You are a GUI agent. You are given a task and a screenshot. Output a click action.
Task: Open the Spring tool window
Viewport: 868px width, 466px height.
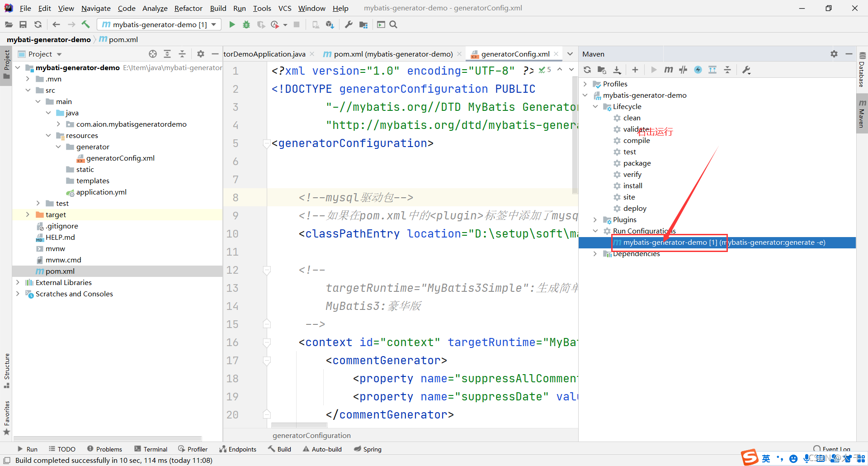point(368,449)
